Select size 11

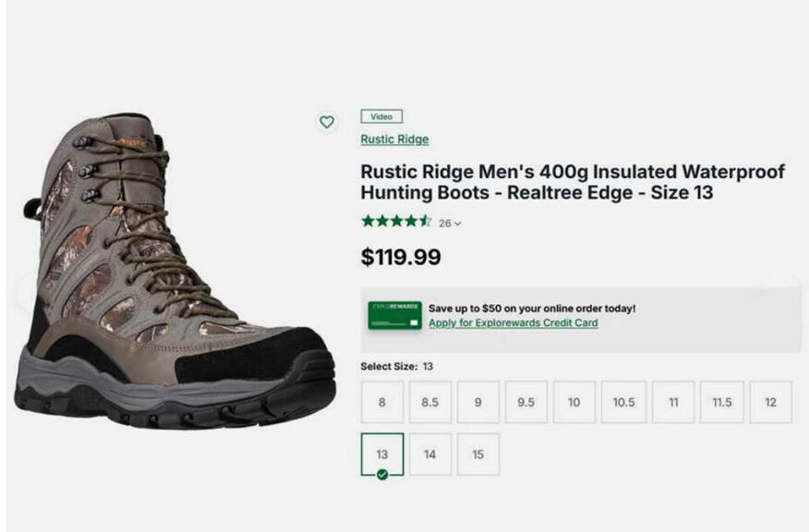pos(673,403)
